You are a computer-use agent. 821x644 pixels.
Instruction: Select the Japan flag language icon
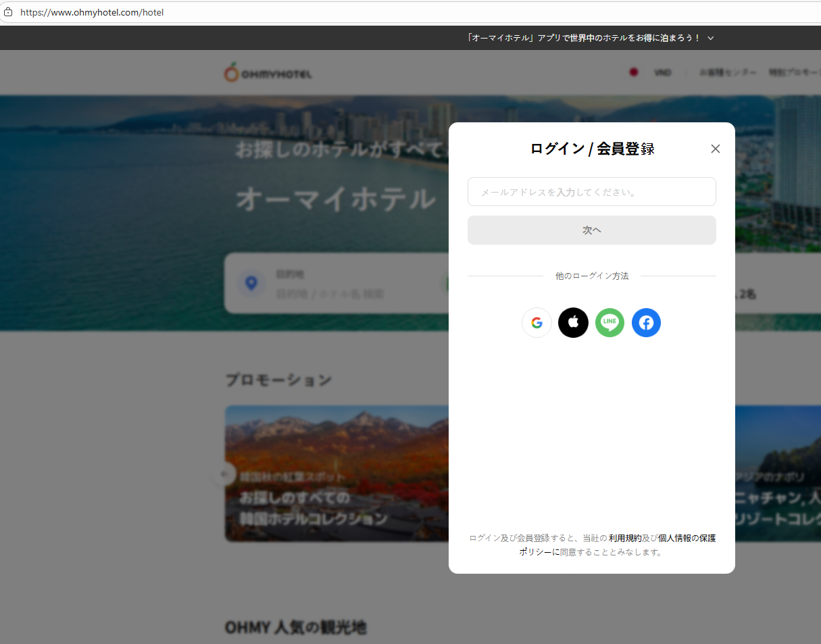click(634, 72)
